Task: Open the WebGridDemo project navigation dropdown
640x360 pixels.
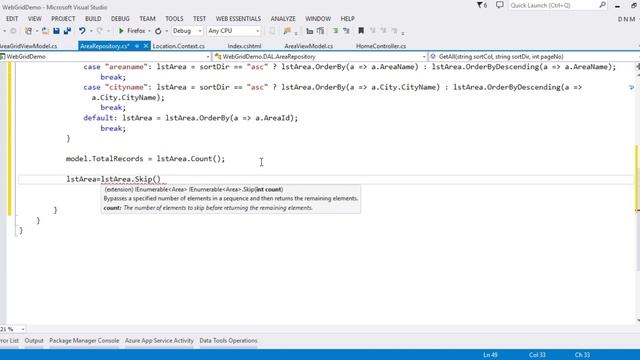Action: [105, 57]
